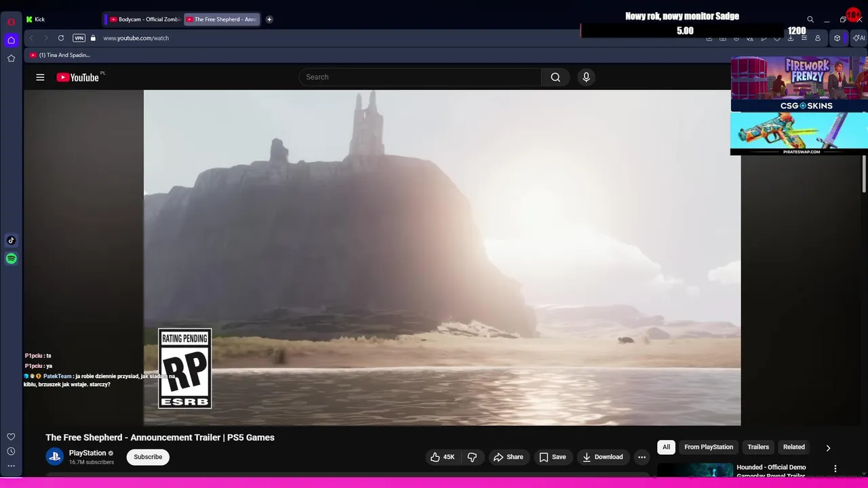Click the PirateSwap banner ad

click(799, 134)
